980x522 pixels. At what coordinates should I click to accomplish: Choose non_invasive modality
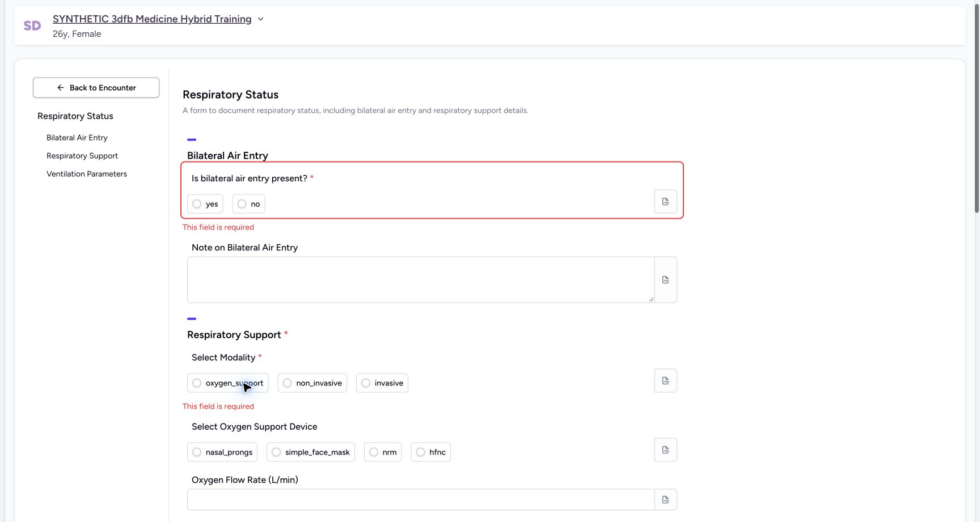(x=312, y=383)
